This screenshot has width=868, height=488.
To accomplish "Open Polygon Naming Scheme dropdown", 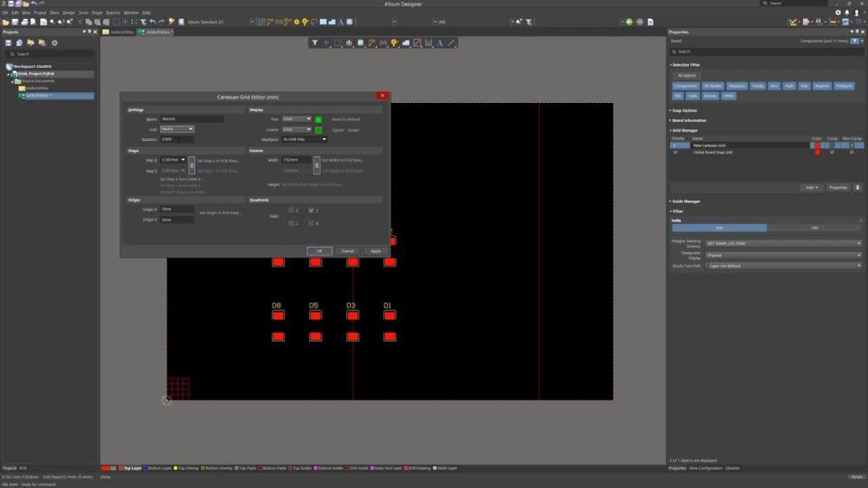I will (x=784, y=243).
